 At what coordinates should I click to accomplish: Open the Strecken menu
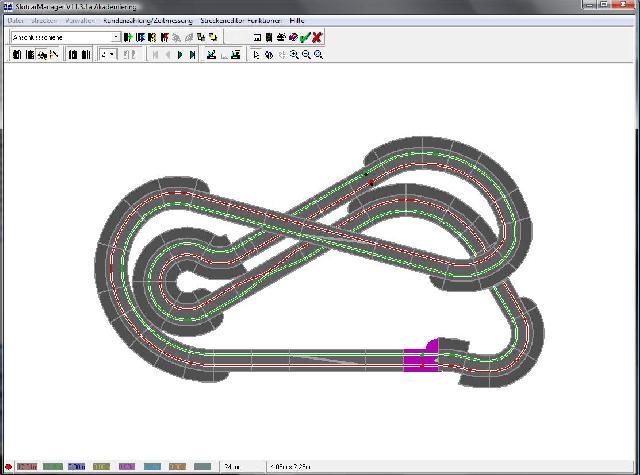pyautogui.click(x=44, y=20)
